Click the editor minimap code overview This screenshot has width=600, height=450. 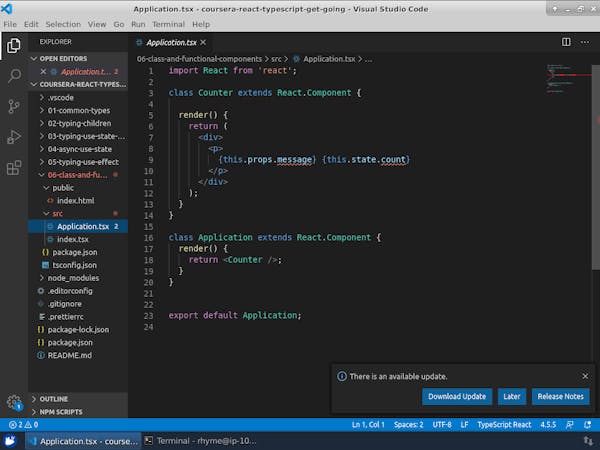pyautogui.click(x=568, y=79)
